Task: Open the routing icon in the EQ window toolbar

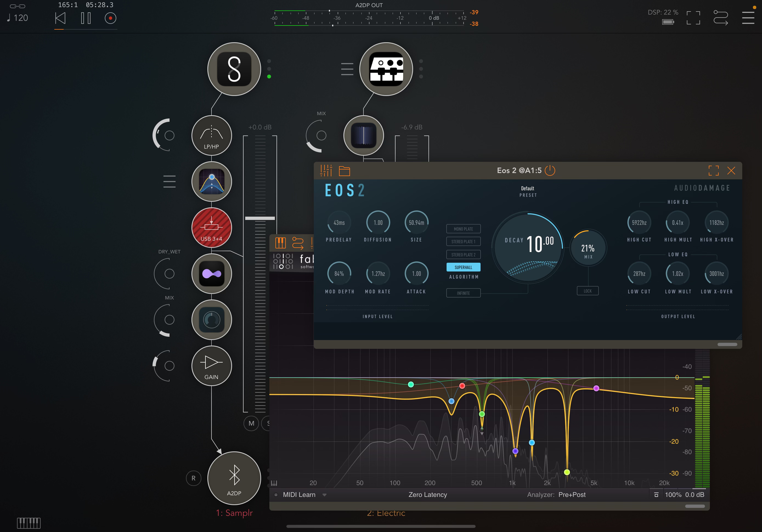Action: click(x=298, y=243)
